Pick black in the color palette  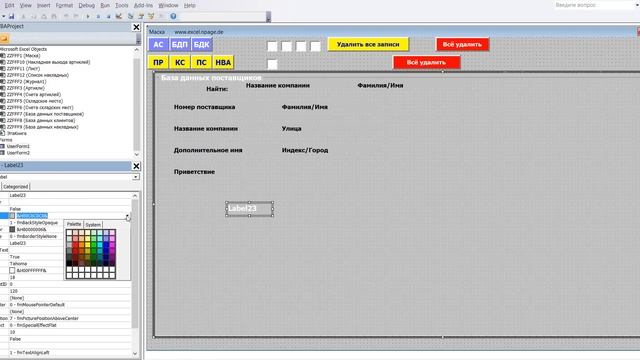click(69, 263)
